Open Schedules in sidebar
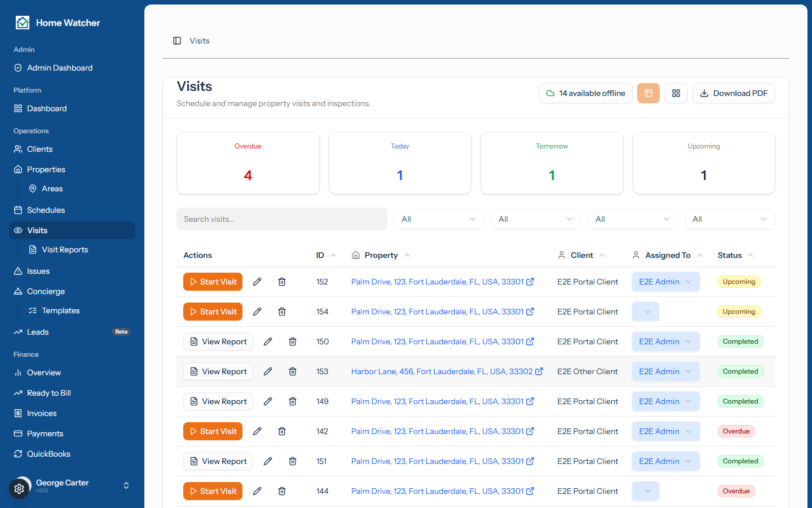 pyautogui.click(x=72, y=210)
